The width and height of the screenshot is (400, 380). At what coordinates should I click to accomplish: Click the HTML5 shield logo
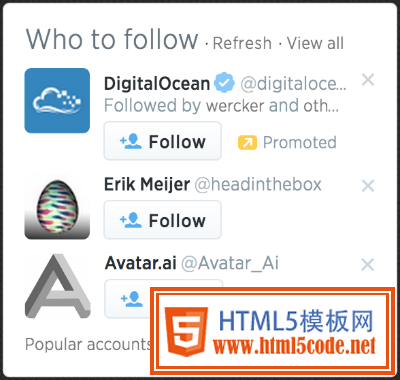(186, 332)
